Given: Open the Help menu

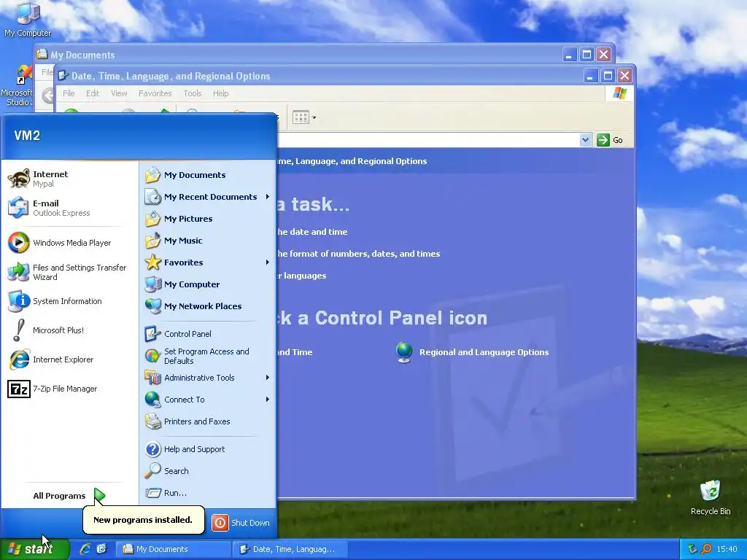Looking at the screenshot, I should coord(220,93).
